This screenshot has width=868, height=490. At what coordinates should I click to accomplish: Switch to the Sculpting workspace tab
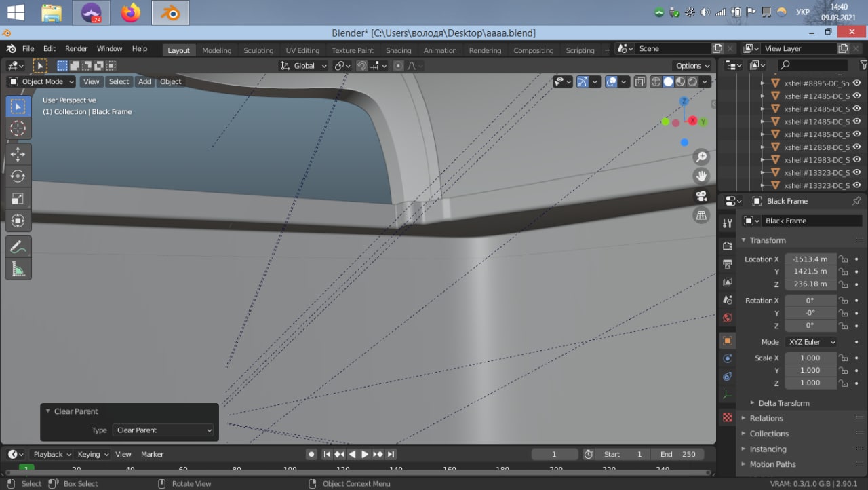coord(258,50)
